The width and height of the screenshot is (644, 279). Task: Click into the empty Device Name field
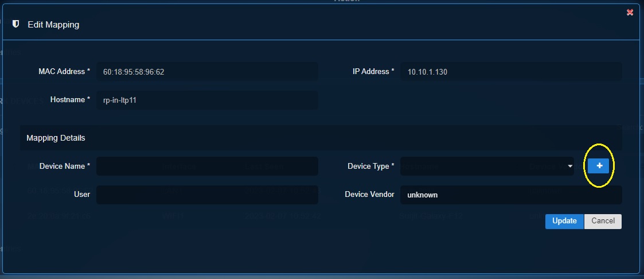click(207, 166)
